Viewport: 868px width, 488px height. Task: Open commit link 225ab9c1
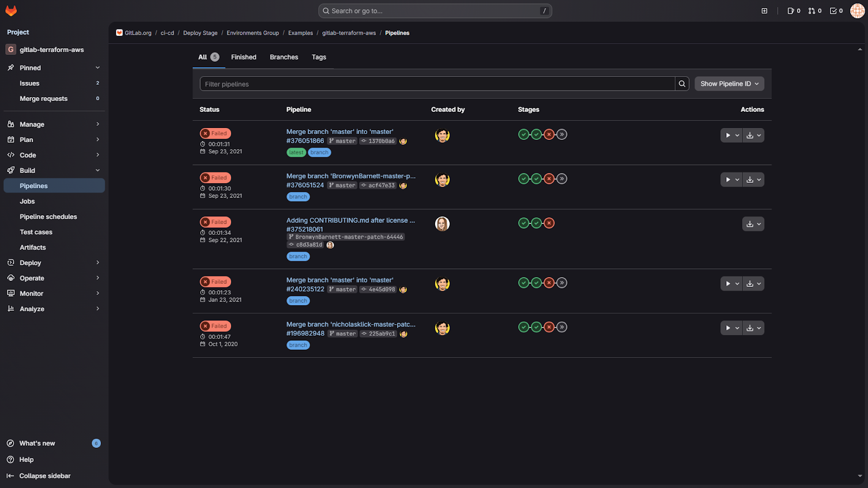coord(382,334)
